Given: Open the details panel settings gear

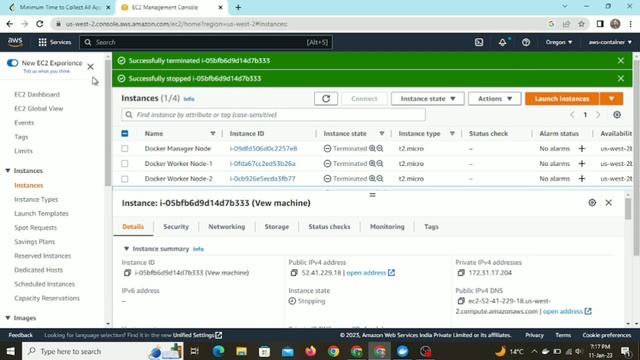Looking at the screenshot, I should click(x=592, y=203).
